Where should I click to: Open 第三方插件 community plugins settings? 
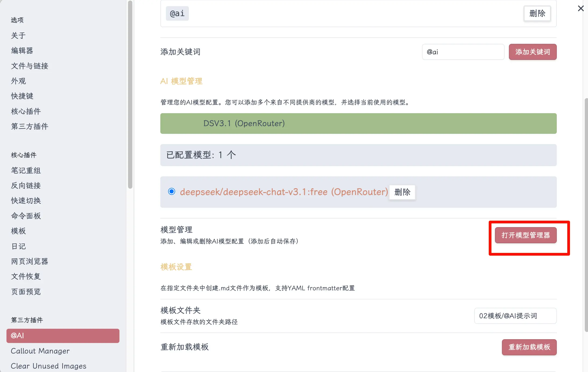coord(30,126)
